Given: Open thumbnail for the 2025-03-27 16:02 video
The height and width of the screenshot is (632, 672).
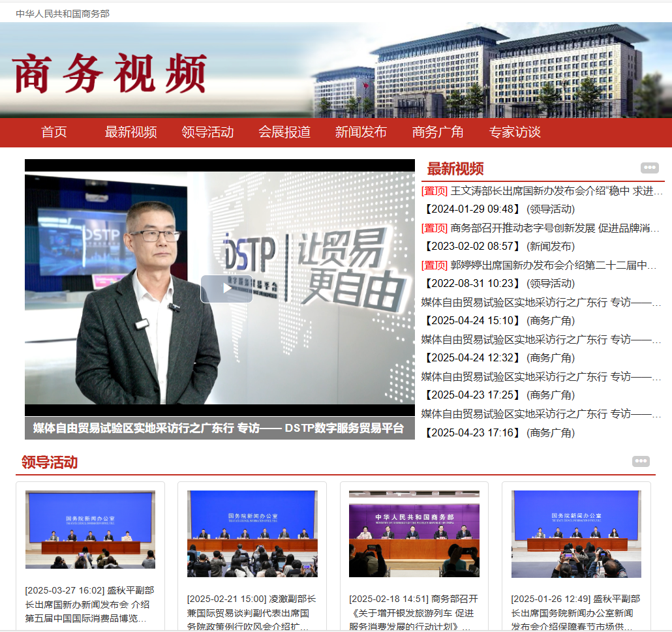Looking at the screenshot, I should (x=91, y=530).
